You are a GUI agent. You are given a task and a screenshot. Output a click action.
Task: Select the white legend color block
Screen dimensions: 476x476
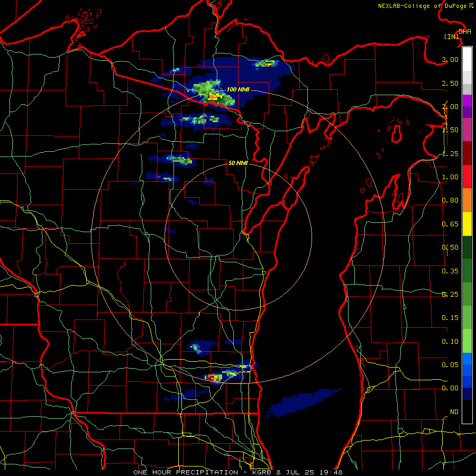(467, 59)
